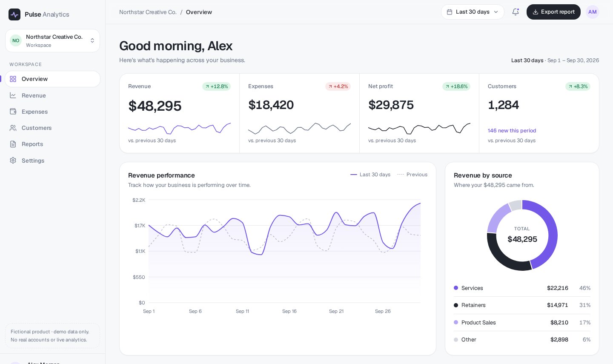
Task: Navigate to Customers
Action: pyautogui.click(x=53, y=128)
